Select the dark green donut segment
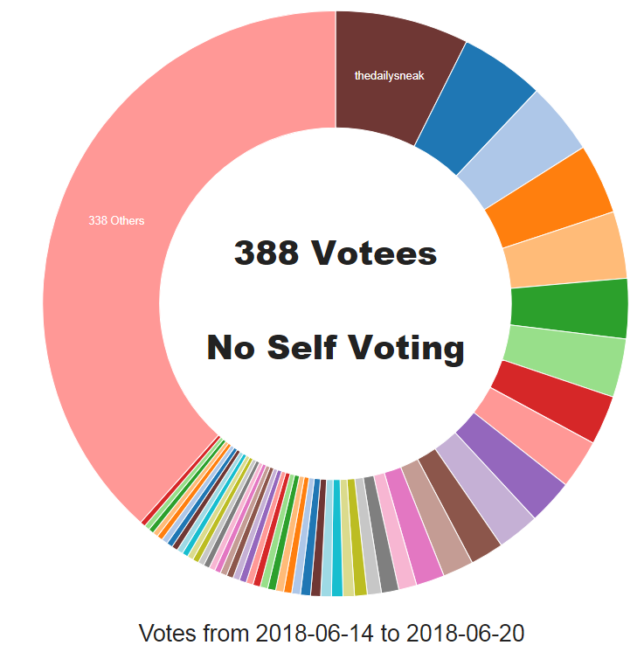The height and width of the screenshot is (659, 644). click(571, 308)
